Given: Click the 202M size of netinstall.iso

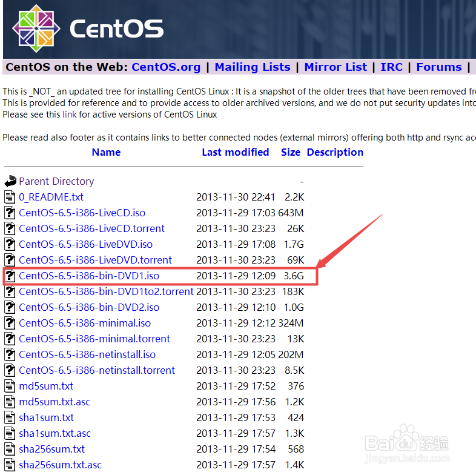Looking at the screenshot, I should pyautogui.click(x=291, y=355).
